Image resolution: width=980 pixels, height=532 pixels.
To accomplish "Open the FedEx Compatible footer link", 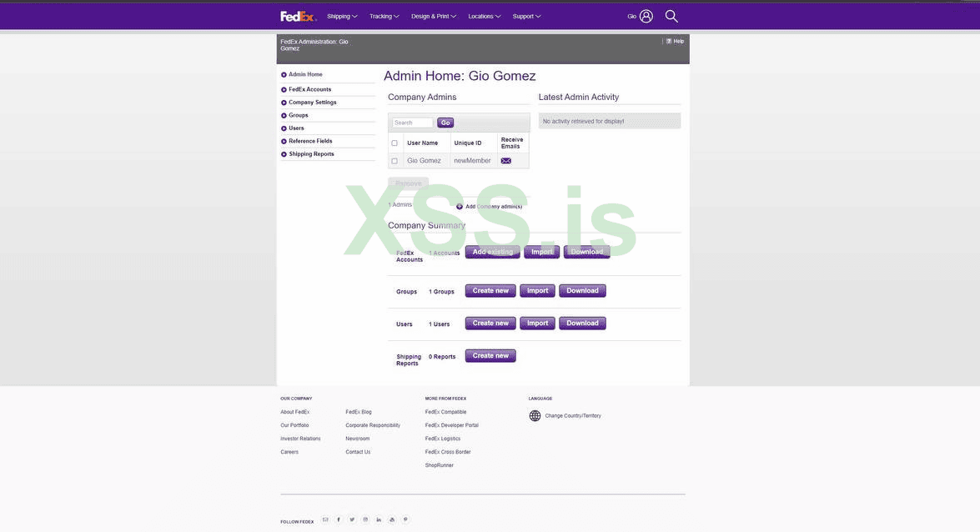I will tap(445, 412).
